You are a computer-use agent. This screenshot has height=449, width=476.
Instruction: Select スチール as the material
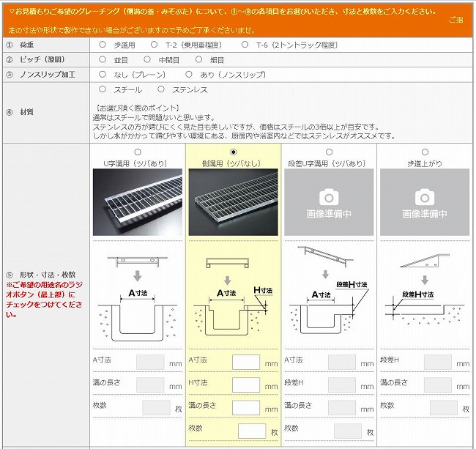[x=103, y=90]
